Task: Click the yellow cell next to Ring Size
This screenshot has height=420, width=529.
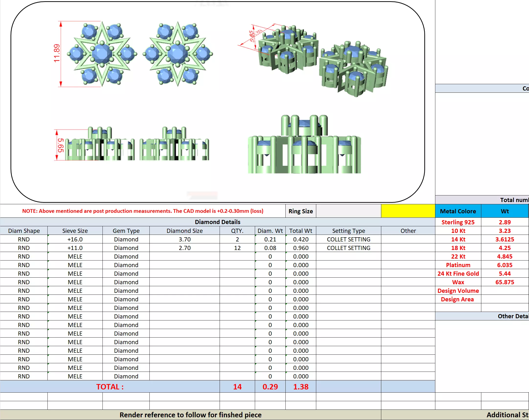Action: tap(408, 211)
